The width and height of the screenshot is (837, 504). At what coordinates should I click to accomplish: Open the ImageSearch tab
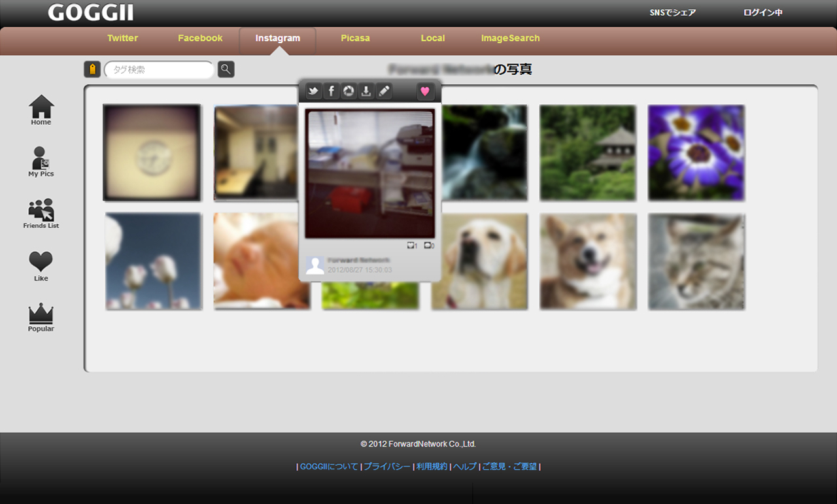[511, 38]
